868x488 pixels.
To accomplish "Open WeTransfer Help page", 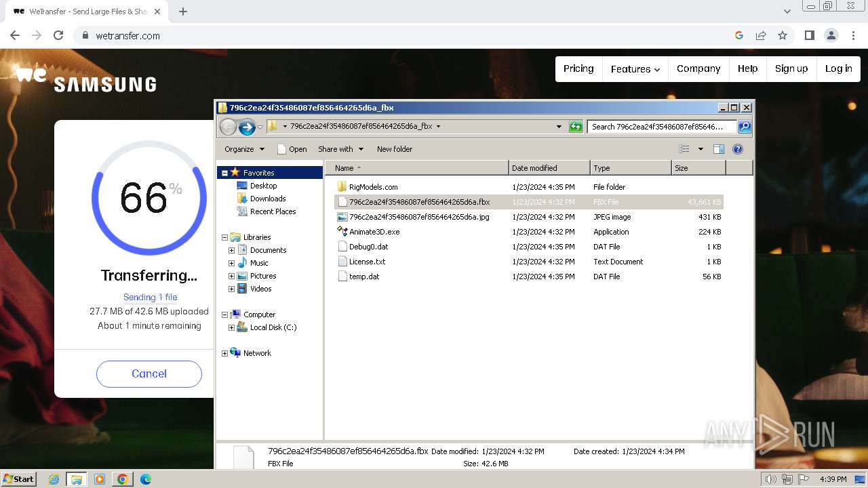I will tap(747, 68).
